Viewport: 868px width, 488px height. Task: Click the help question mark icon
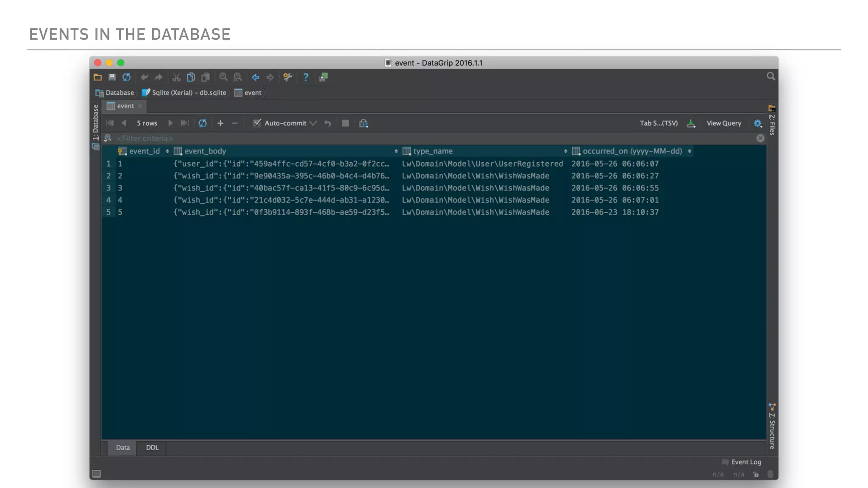pos(306,77)
